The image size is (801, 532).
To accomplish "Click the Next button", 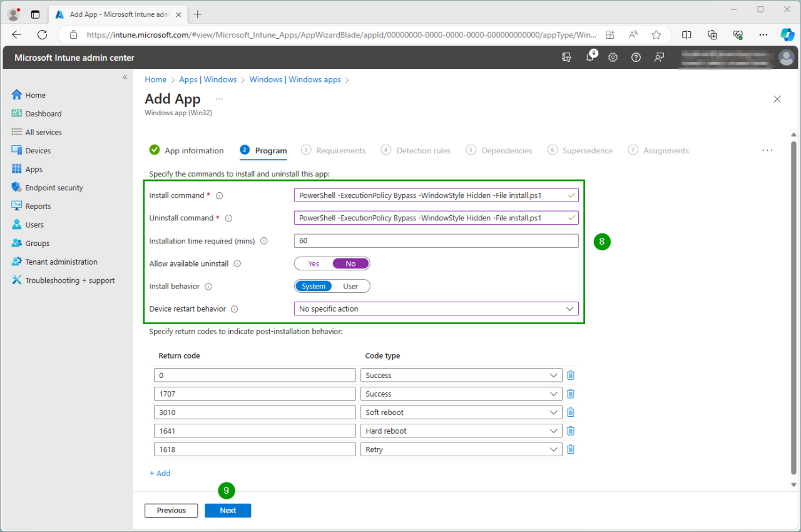I will [x=228, y=510].
